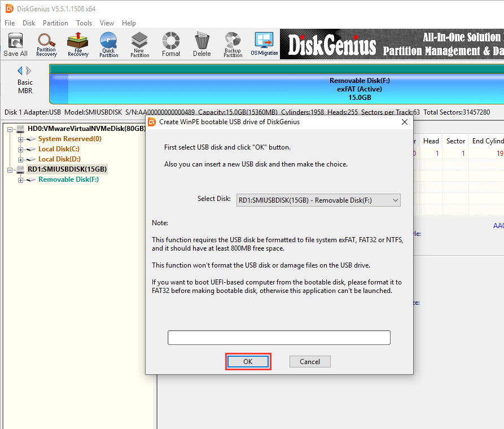Viewport: 504px width, 429px height.
Task: Open the Partition Recovery tool
Action: [x=46, y=44]
